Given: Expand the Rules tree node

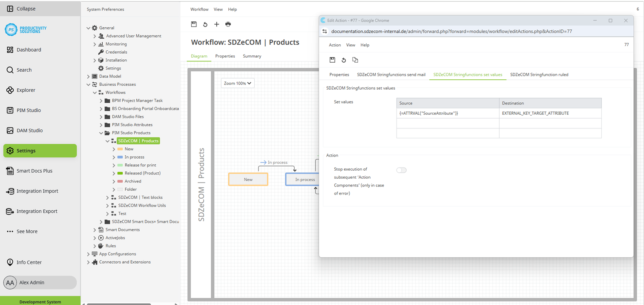Looking at the screenshot, I should (x=95, y=246).
